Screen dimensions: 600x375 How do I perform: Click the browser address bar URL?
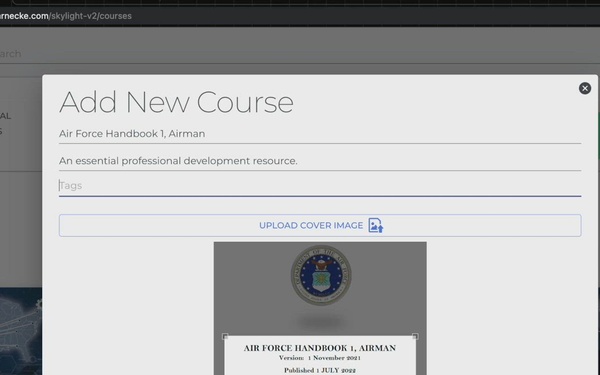(x=66, y=16)
